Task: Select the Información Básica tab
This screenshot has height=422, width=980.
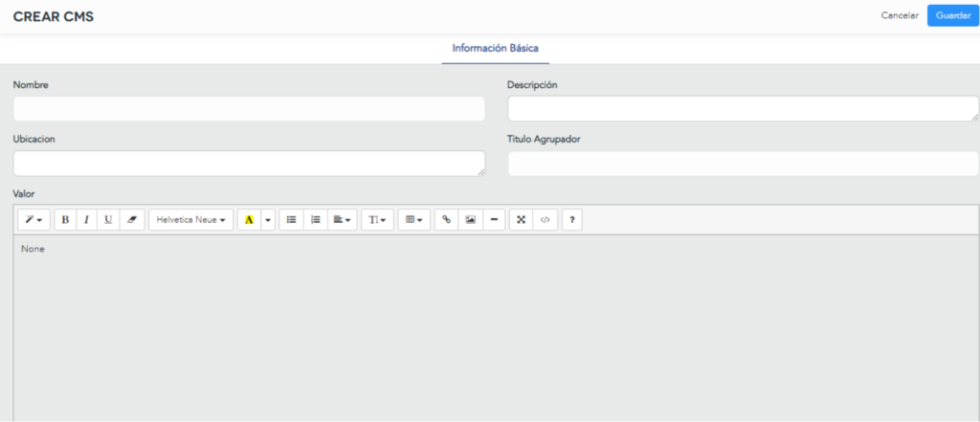Action: click(495, 48)
